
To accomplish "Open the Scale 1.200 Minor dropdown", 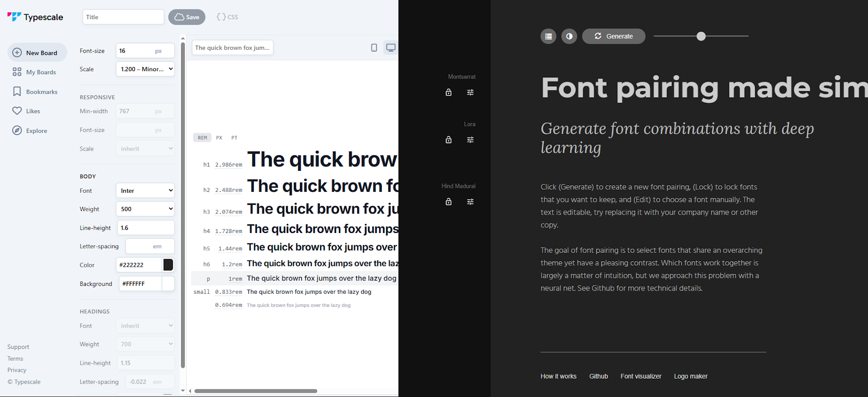I will (145, 69).
